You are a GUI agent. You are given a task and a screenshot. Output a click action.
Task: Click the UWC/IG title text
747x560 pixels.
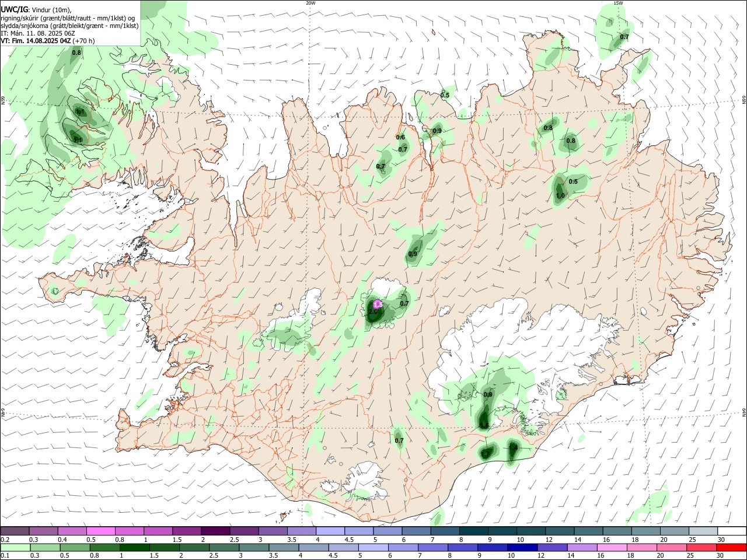(x=13, y=9)
